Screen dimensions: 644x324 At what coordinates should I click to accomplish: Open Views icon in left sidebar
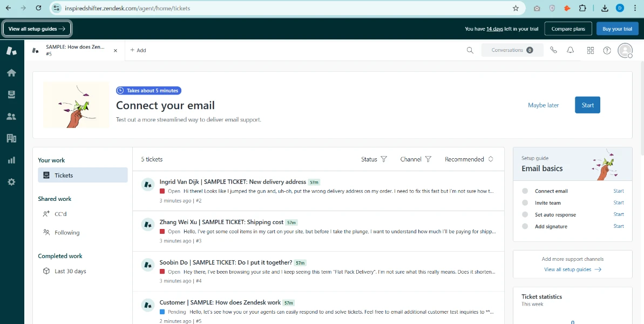pos(11,95)
